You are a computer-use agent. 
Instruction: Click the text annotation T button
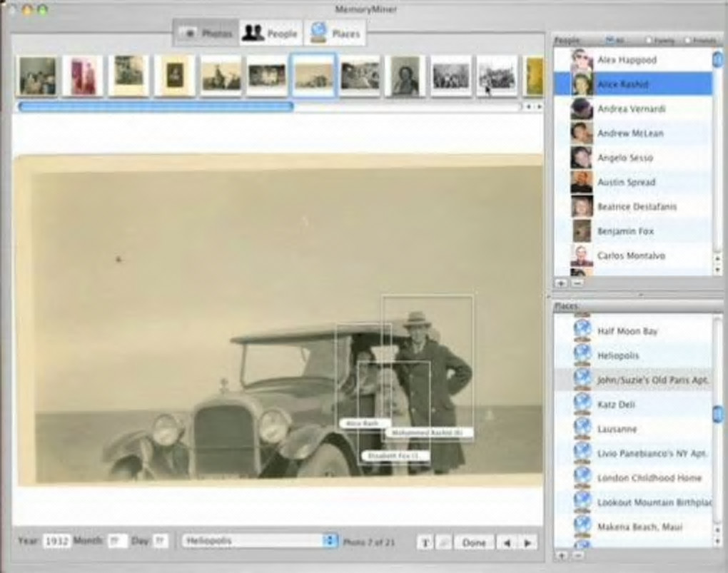point(425,542)
